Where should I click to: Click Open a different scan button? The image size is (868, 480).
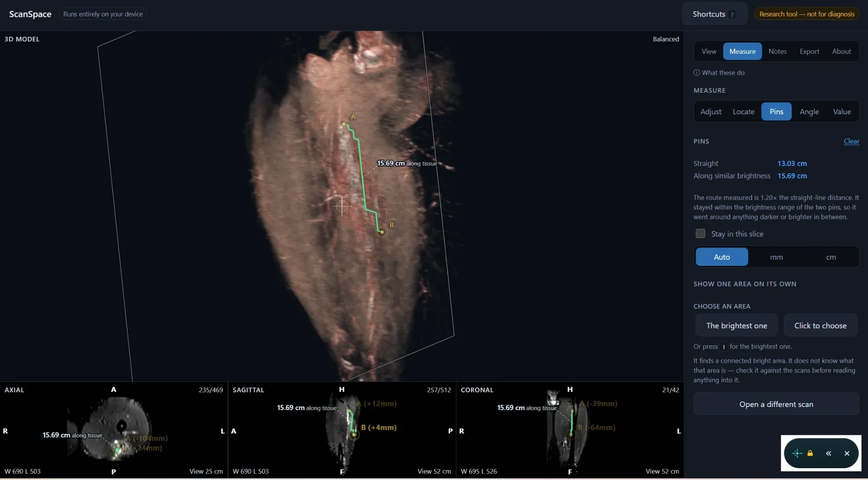click(x=776, y=404)
